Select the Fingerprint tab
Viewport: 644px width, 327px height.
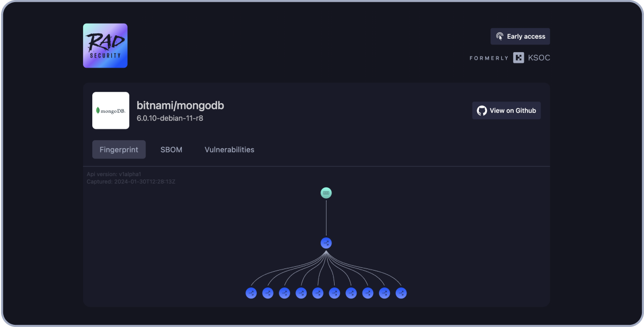point(119,150)
